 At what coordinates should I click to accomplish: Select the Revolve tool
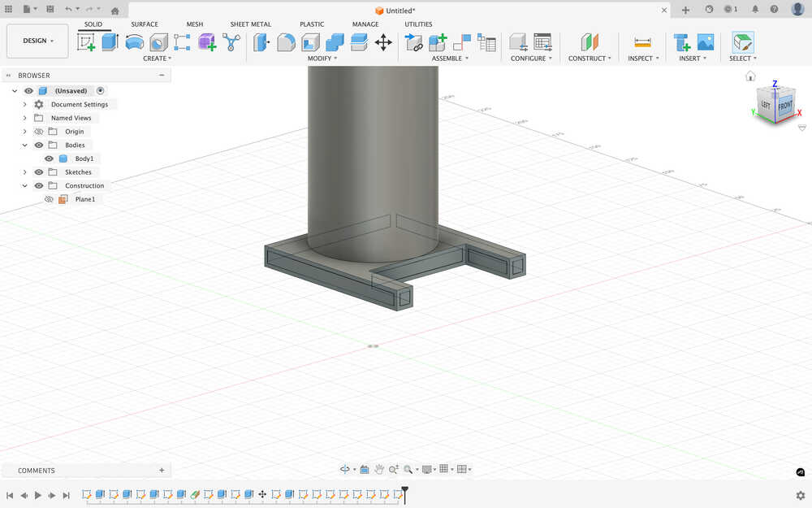(134, 42)
